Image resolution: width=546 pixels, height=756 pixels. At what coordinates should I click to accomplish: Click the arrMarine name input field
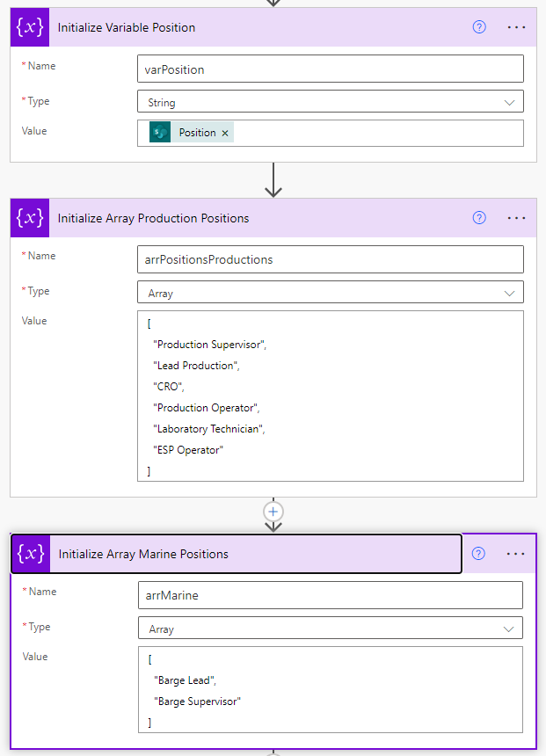pos(330,595)
